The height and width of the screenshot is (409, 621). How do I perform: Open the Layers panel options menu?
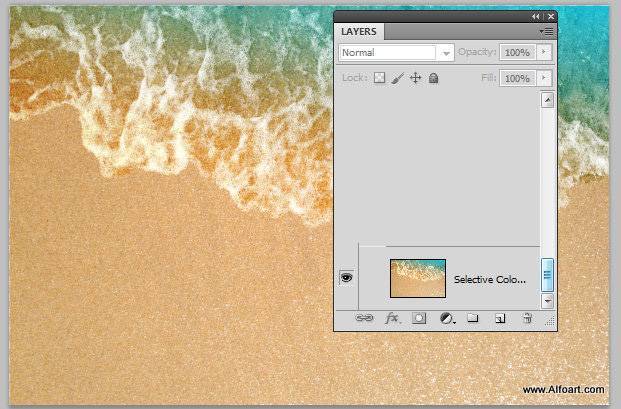coord(547,32)
